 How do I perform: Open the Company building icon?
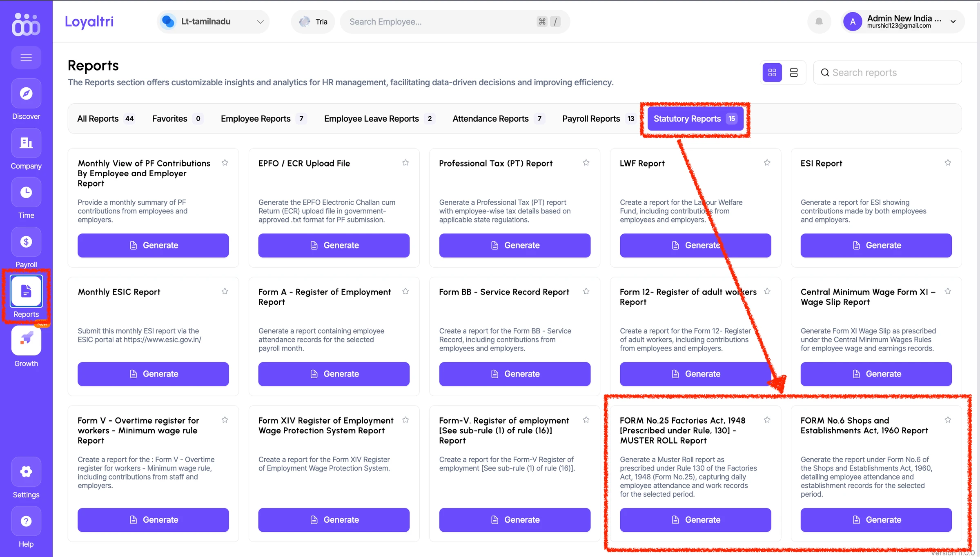coord(26,143)
